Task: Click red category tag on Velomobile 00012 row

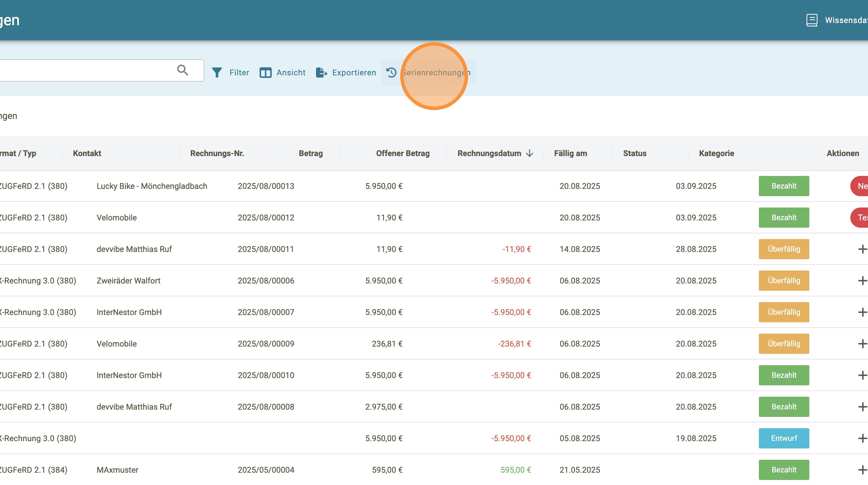Action: (860, 218)
